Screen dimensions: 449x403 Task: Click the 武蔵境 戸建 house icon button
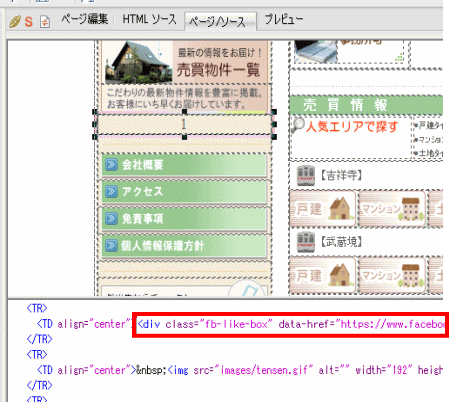[323, 275]
